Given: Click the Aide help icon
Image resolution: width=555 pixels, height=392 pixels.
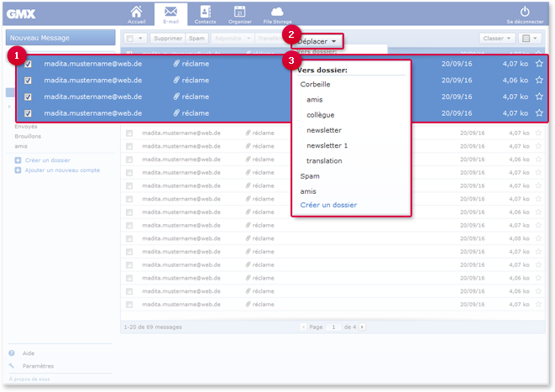Looking at the screenshot, I should (12, 353).
